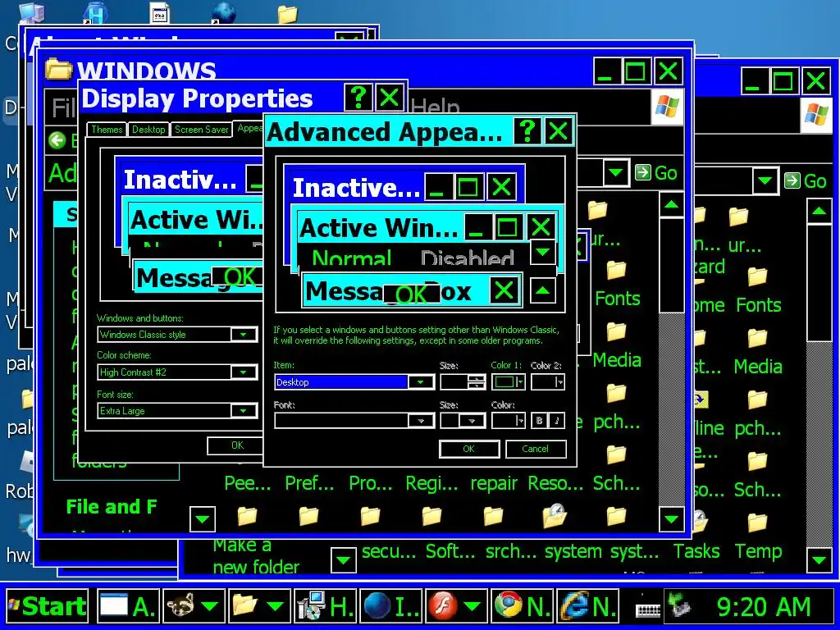Viewport: 840px width, 630px height.
Task: Select the blue globe 'I..' taskbar item
Action: (390, 606)
